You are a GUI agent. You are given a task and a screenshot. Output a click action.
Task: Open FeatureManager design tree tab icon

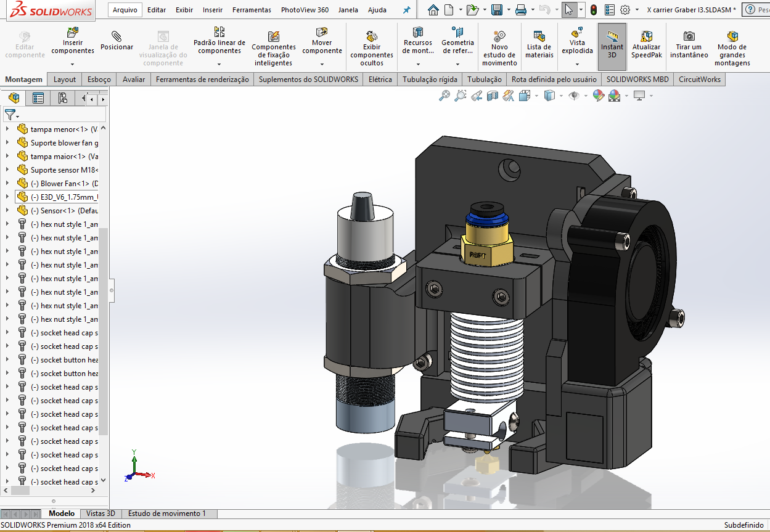pos(14,97)
